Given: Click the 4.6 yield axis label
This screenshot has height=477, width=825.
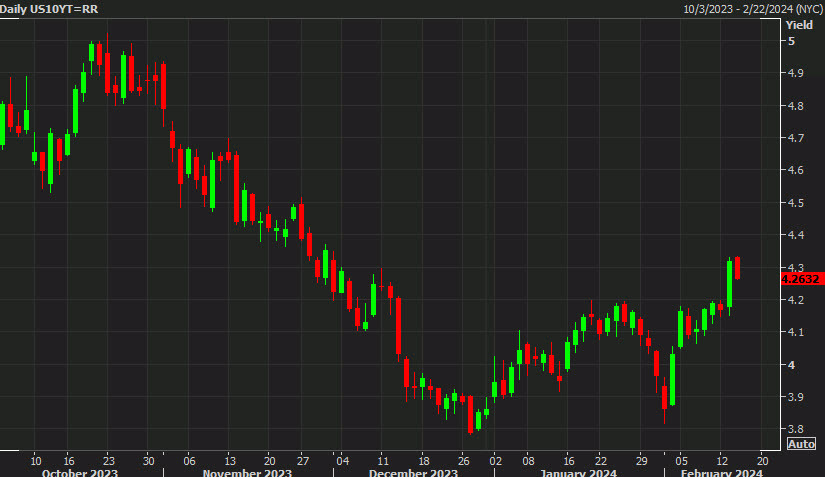Looking at the screenshot, I should tap(795, 170).
